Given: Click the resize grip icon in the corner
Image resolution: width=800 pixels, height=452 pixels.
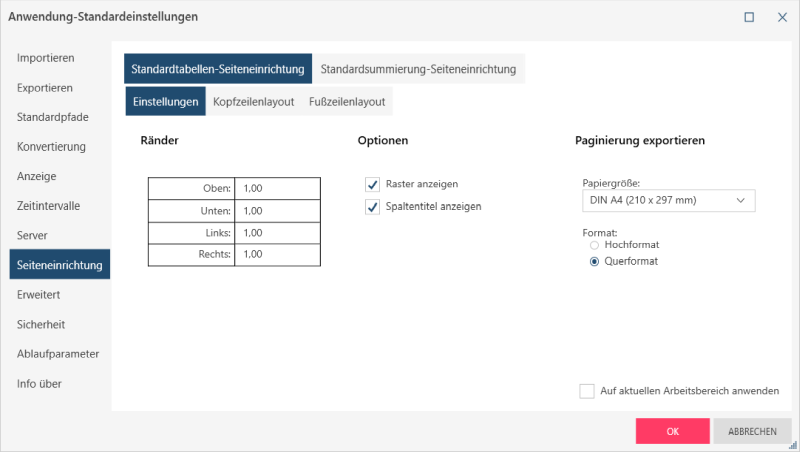Looking at the screenshot, I should [793, 445].
